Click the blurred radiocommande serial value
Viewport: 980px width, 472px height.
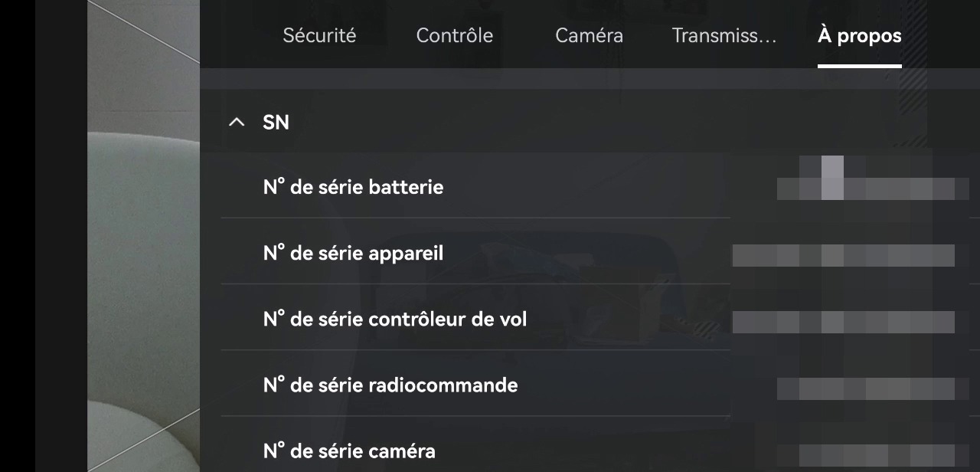[867, 388]
